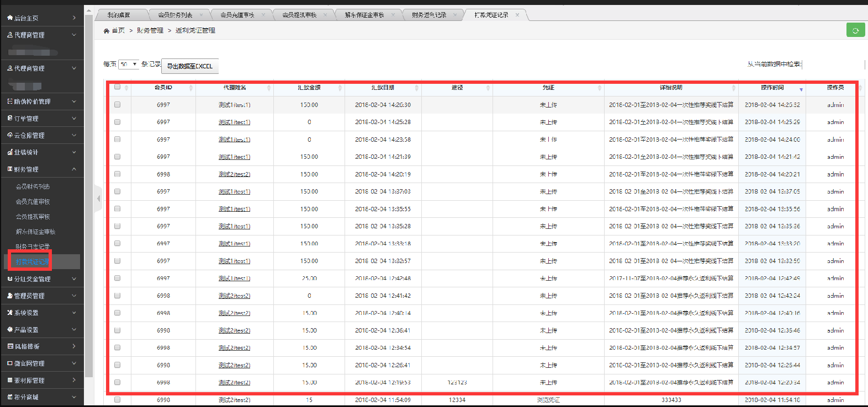868x407 pixels.
Task: Click the breadcrumb home icon before 首页
Action: (106, 31)
